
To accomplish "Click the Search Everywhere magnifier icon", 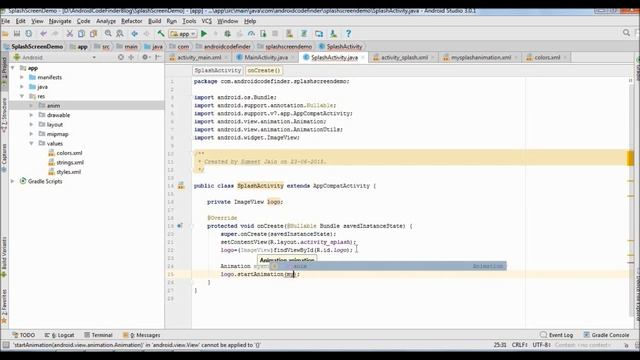I will [x=626, y=33].
